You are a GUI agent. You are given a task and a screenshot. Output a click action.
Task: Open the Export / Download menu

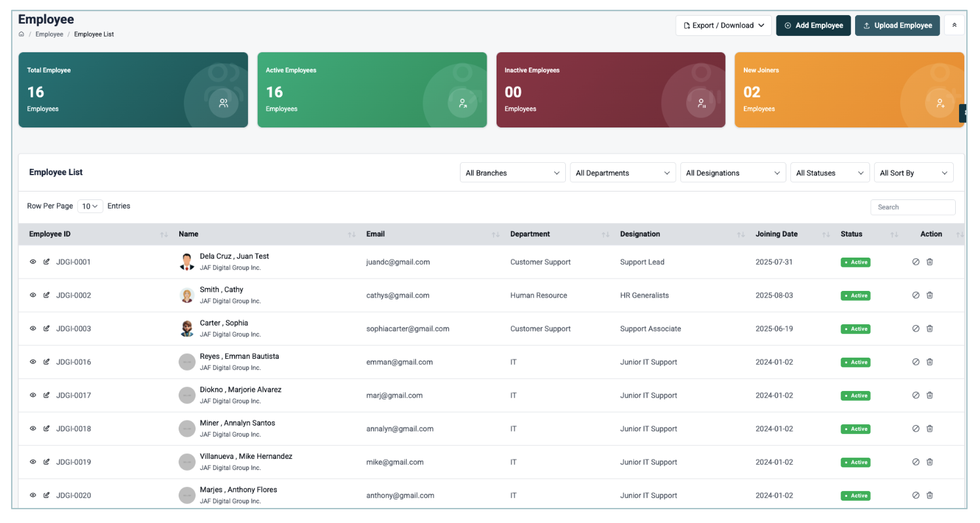(724, 25)
